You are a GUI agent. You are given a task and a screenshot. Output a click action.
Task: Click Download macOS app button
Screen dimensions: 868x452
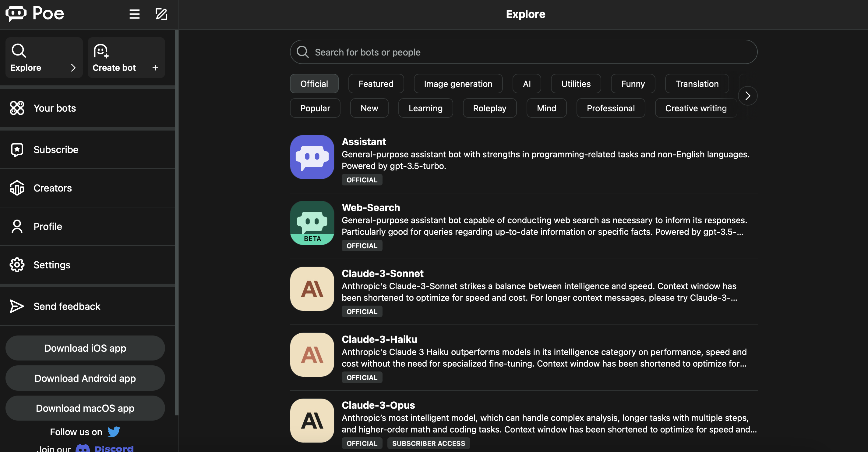pyautogui.click(x=85, y=408)
